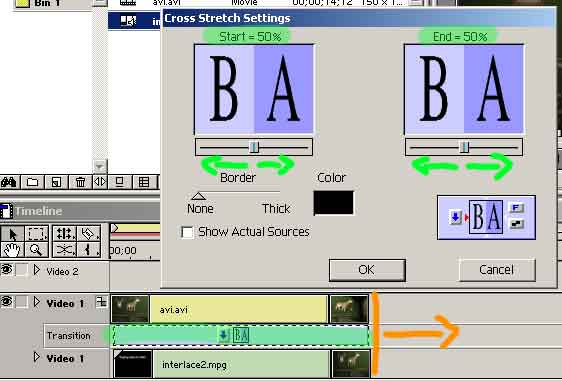Create new bin with folder icon
The image size is (562, 381).
point(32,182)
